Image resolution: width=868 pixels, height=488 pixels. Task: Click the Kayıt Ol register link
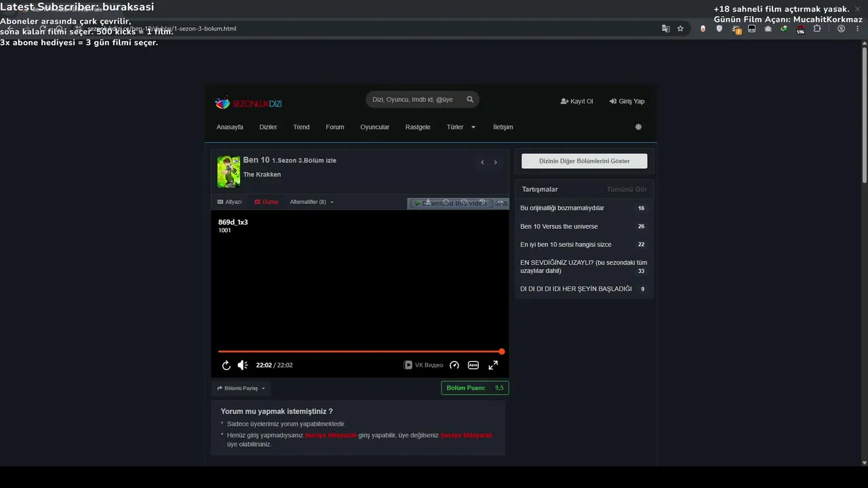pos(576,101)
